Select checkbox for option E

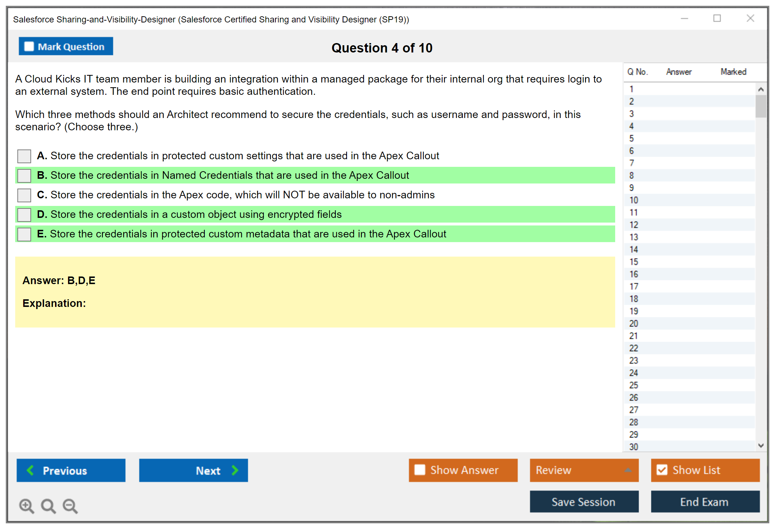[24, 235]
